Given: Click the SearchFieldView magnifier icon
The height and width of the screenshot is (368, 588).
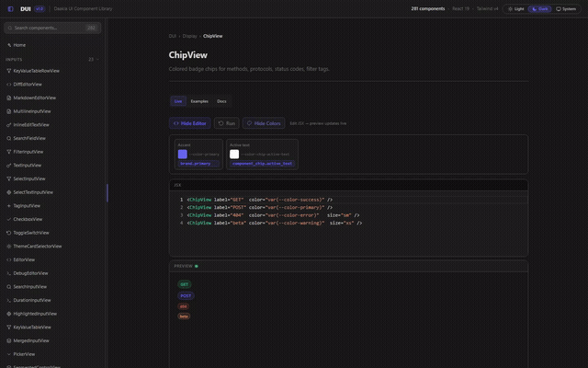Looking at the screenshot, I should pos(8,138).
